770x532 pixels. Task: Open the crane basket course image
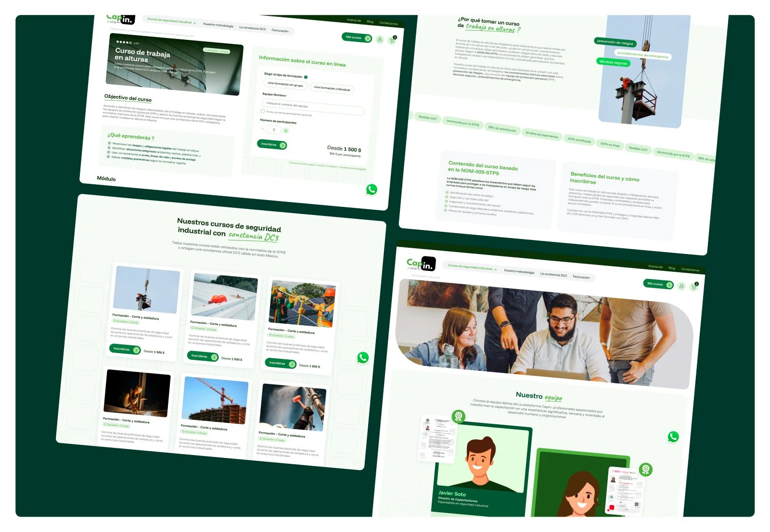(x=146, y=290)
